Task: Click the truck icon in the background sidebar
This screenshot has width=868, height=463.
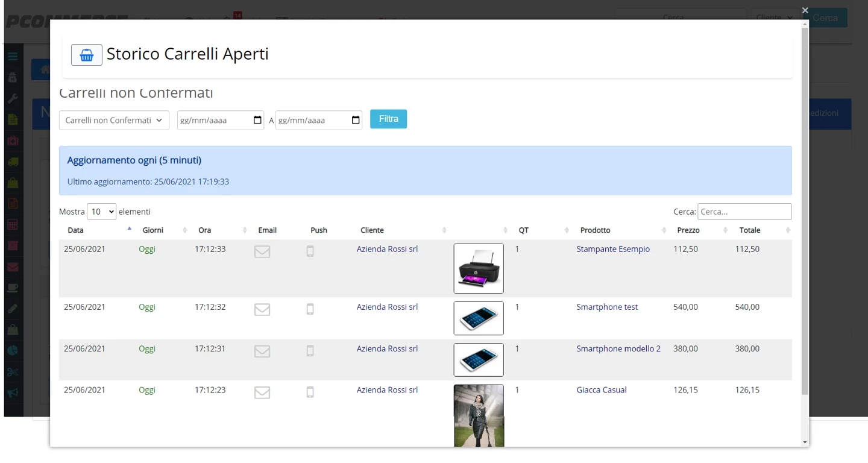Action: click(x=13, y=162)
